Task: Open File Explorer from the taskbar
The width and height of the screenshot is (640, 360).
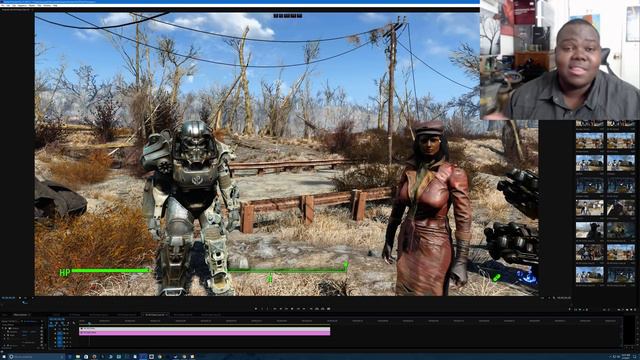Action: pos(78,357)
